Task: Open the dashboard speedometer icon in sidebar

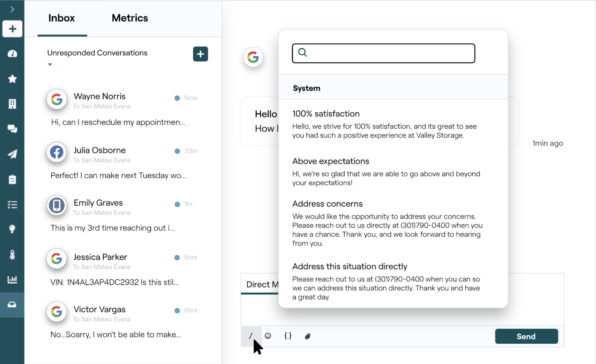Action: [12, 54]
